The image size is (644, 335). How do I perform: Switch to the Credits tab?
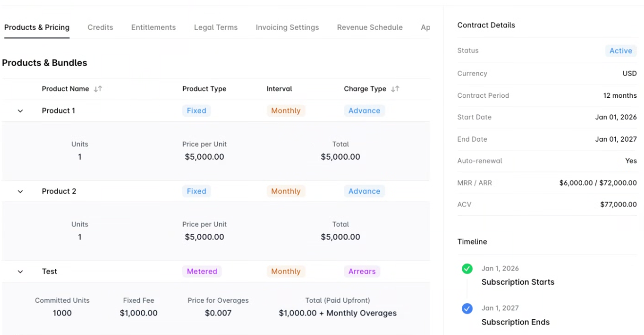100,27
